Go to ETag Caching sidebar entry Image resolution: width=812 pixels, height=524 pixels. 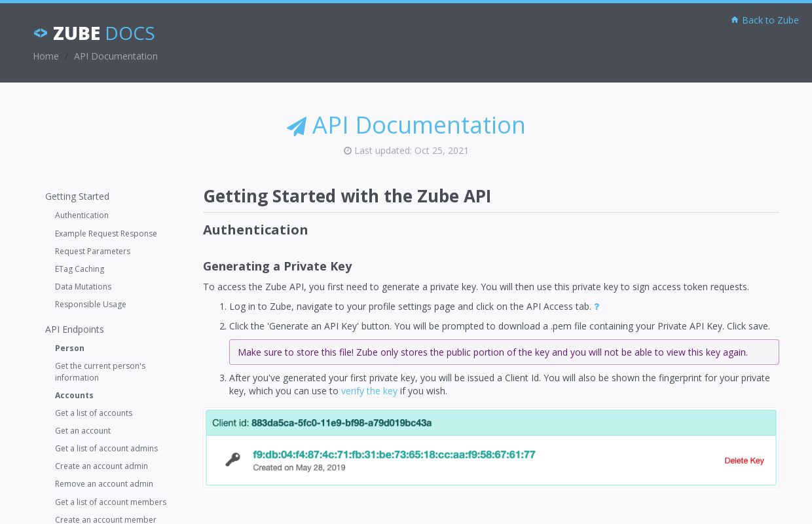click(x=79, y=269)
